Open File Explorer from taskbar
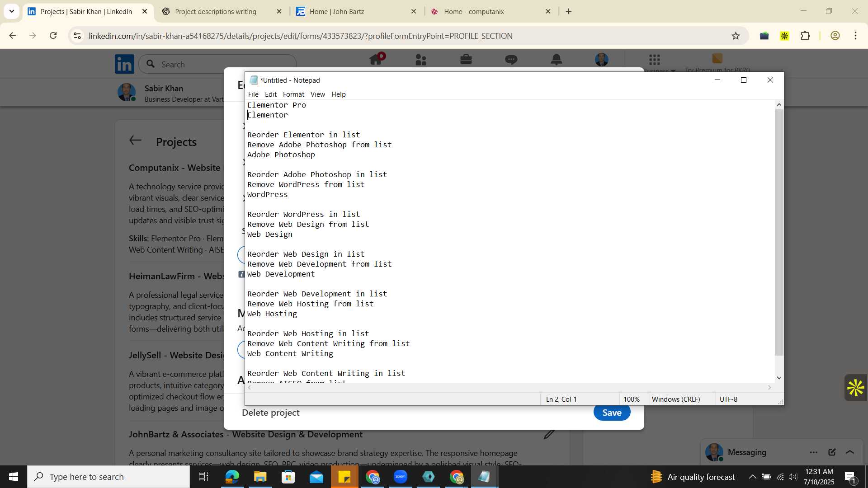The image size is (868, 488). tap(260, 477)
